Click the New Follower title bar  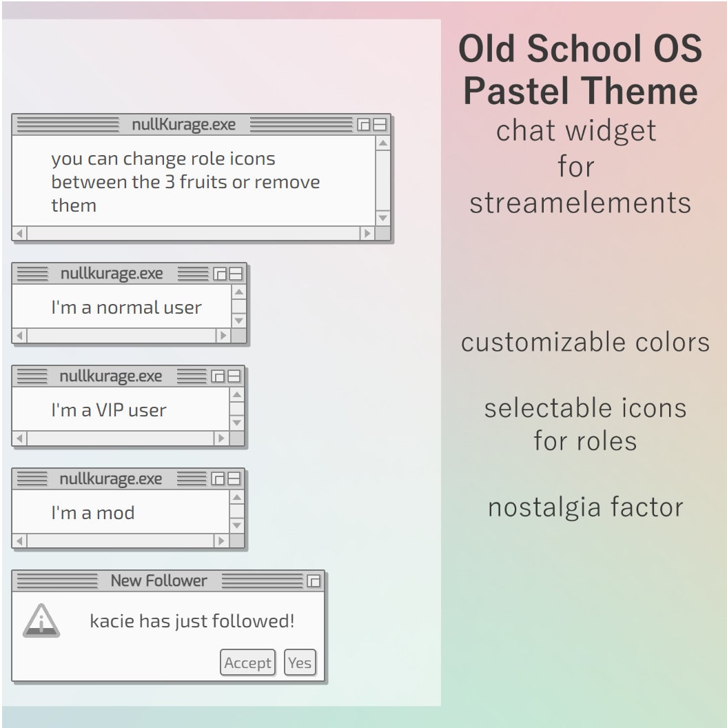click(x=158, y=581)
